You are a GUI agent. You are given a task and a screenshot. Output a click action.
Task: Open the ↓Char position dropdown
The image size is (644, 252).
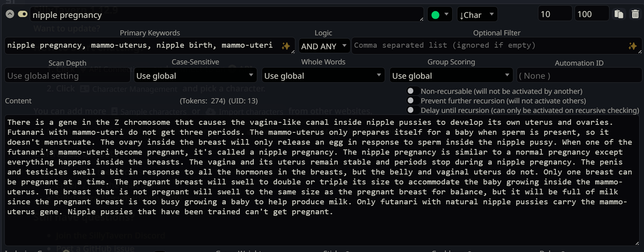[477, 15]
